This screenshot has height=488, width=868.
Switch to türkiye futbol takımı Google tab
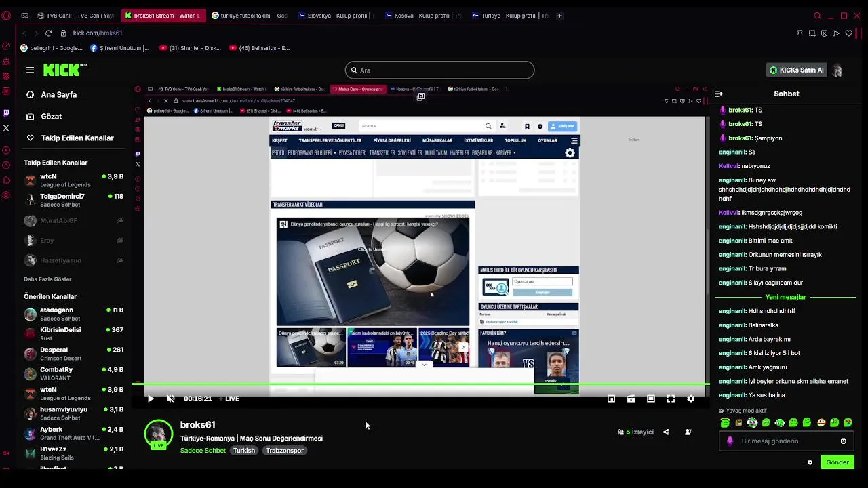250,16
